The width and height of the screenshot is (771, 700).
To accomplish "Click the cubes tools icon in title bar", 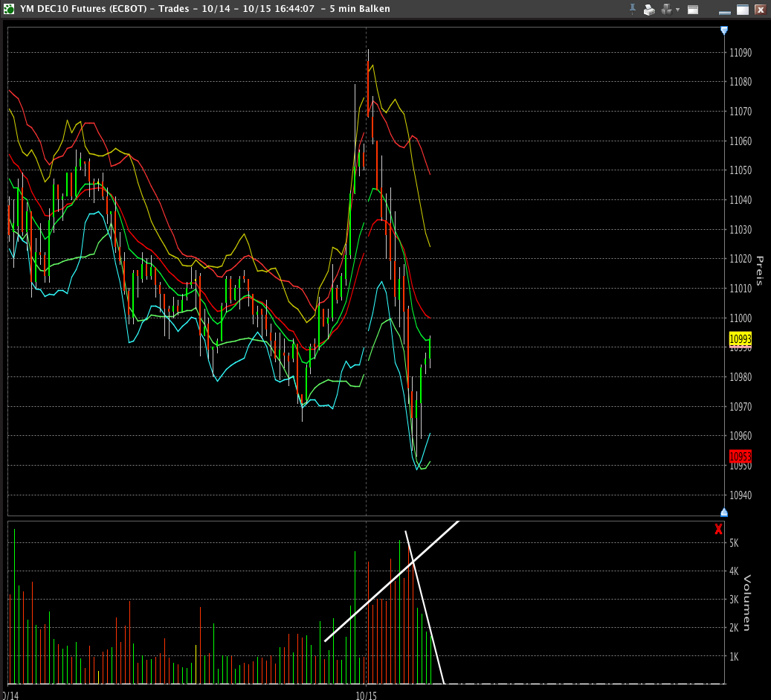I will click(666, 10).
